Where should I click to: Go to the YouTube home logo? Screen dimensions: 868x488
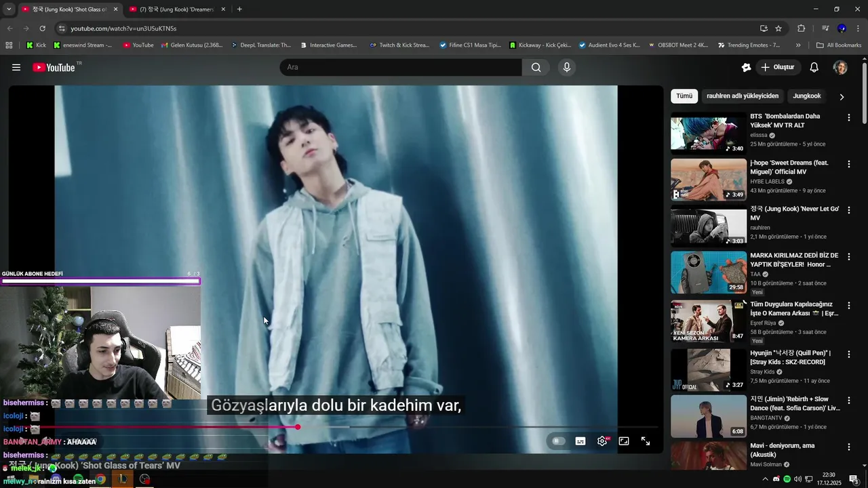[x=54, y=67]
